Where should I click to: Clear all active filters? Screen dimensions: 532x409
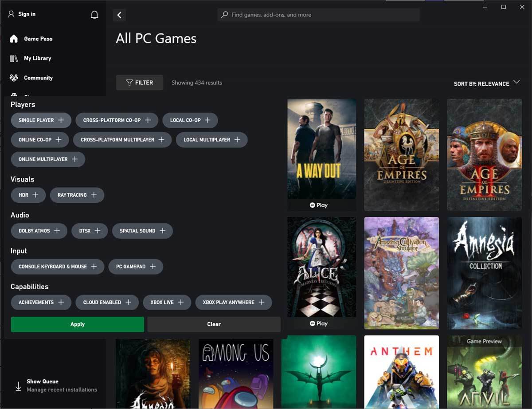pyautogui.click(x=213, y=324)
